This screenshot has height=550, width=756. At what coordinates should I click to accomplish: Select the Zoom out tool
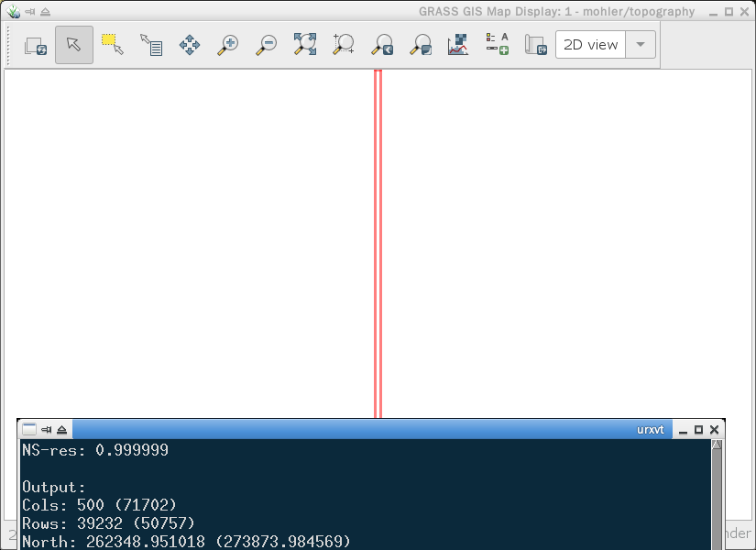[267, 45]
